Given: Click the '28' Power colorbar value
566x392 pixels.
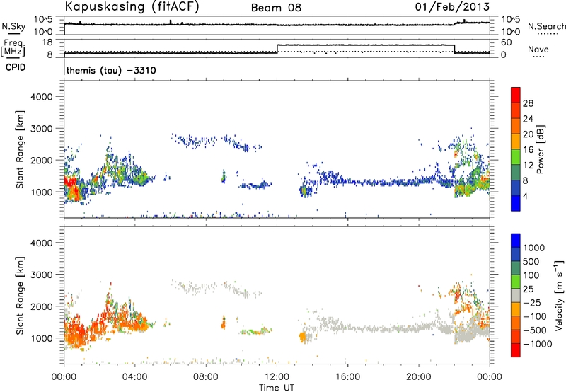Looking at the screenshot, I should [x=528, y=103].
